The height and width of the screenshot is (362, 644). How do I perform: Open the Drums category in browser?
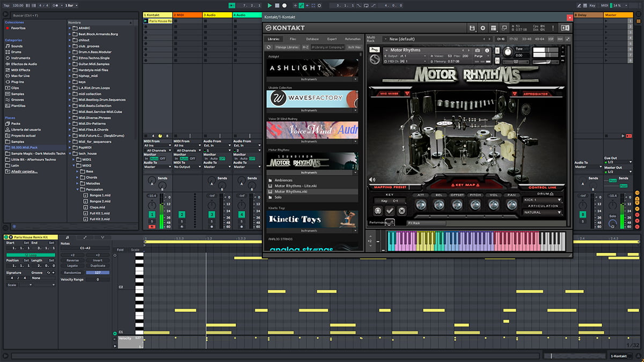point(17,52)
